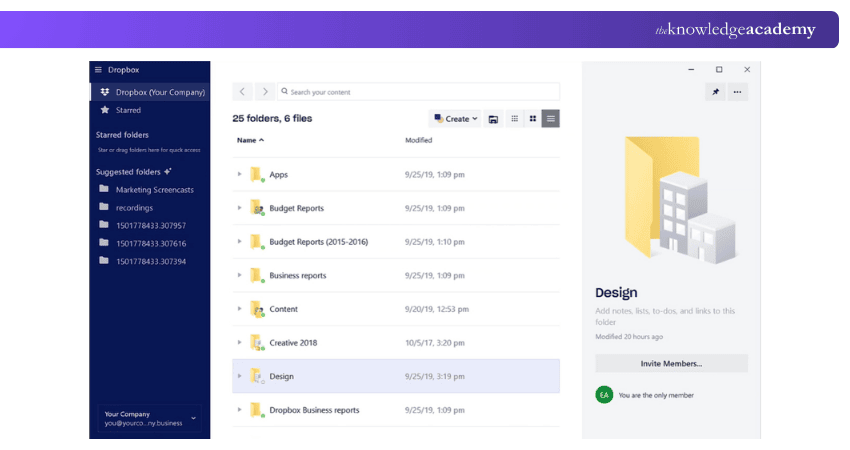Click the EA member avatar
Image resolution: width=850 pixels, height=450 pixels.
[603, 395]
